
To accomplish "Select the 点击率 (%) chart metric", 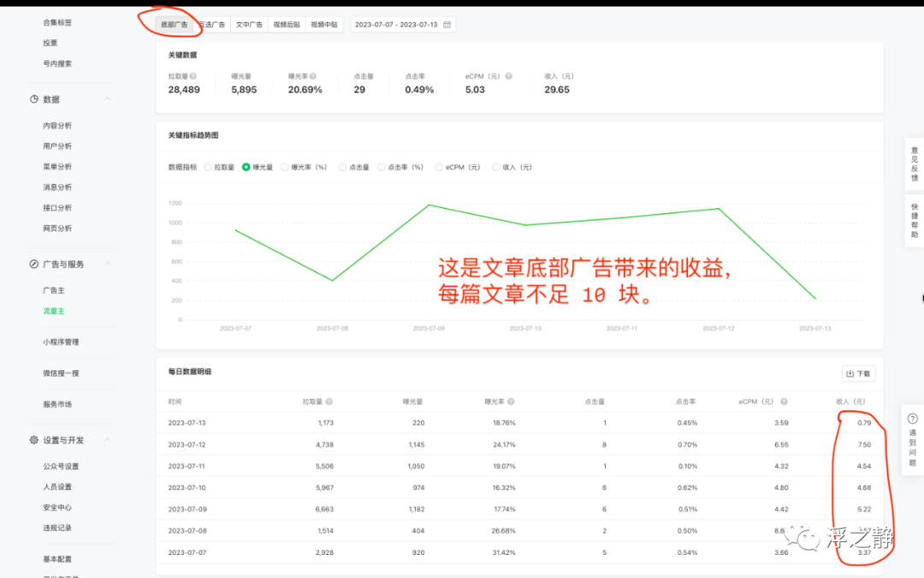I will [x=382, y=168].
